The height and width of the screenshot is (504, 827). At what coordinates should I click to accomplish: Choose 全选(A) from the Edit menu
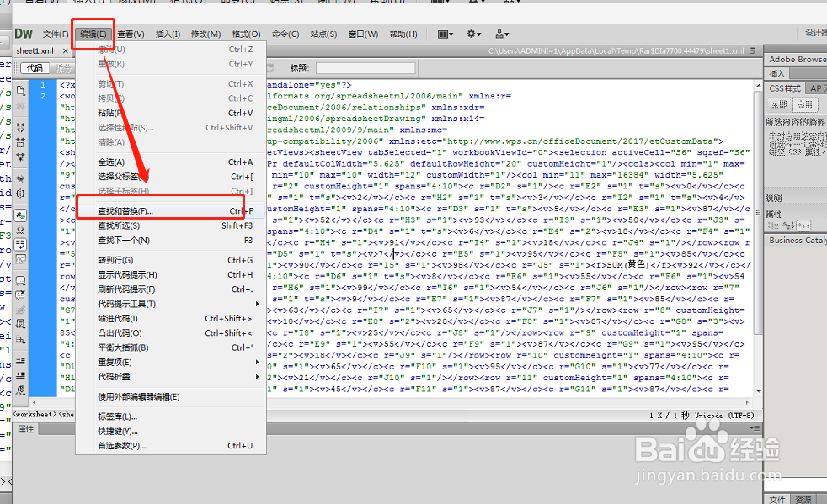(x=170, y=162)
